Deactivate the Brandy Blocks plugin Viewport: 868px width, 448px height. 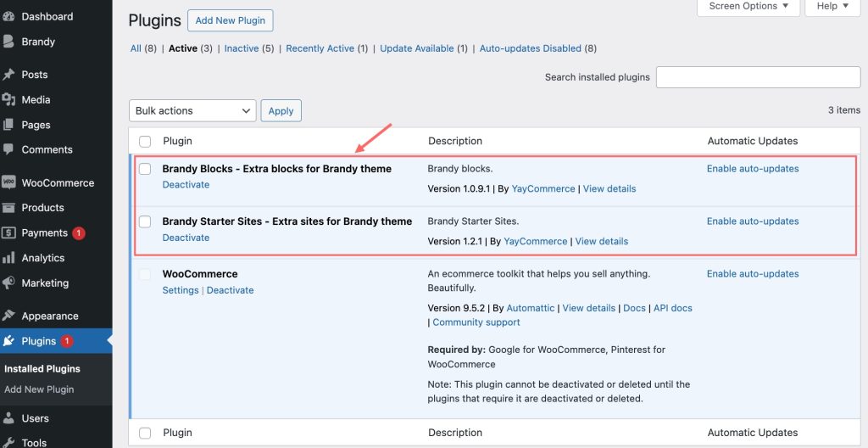(186, 185)
